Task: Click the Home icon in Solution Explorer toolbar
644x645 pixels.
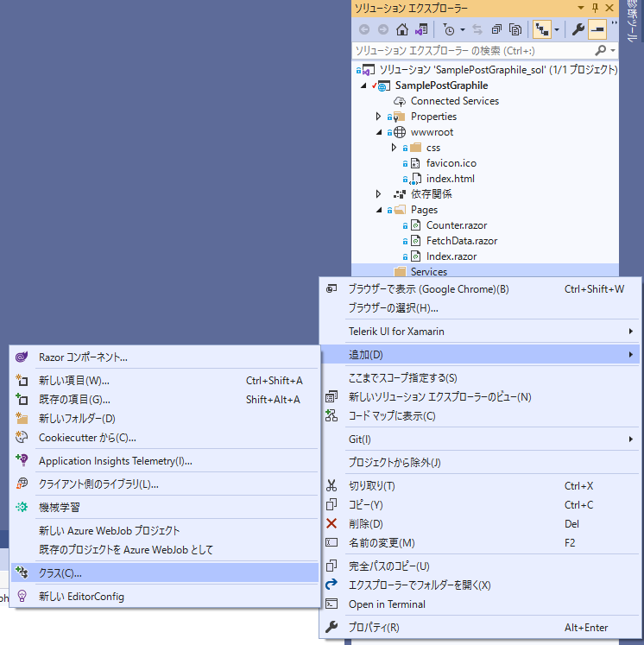Action: [401, 29]
